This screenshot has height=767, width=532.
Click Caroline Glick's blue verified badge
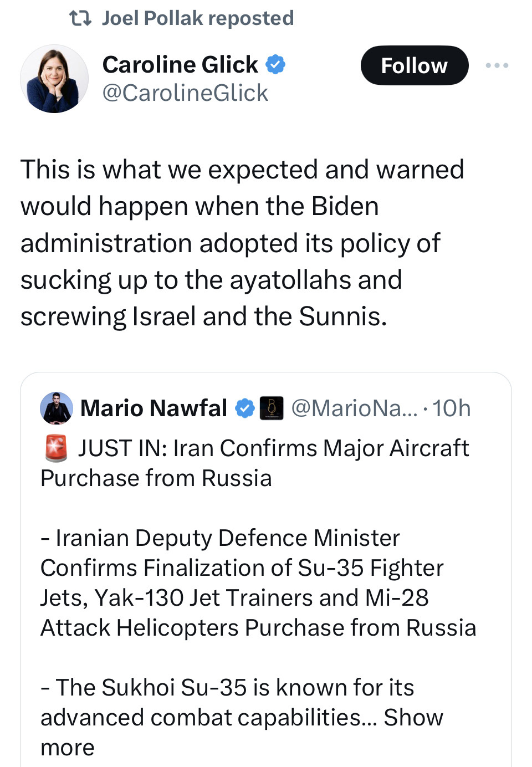(275, 65)
